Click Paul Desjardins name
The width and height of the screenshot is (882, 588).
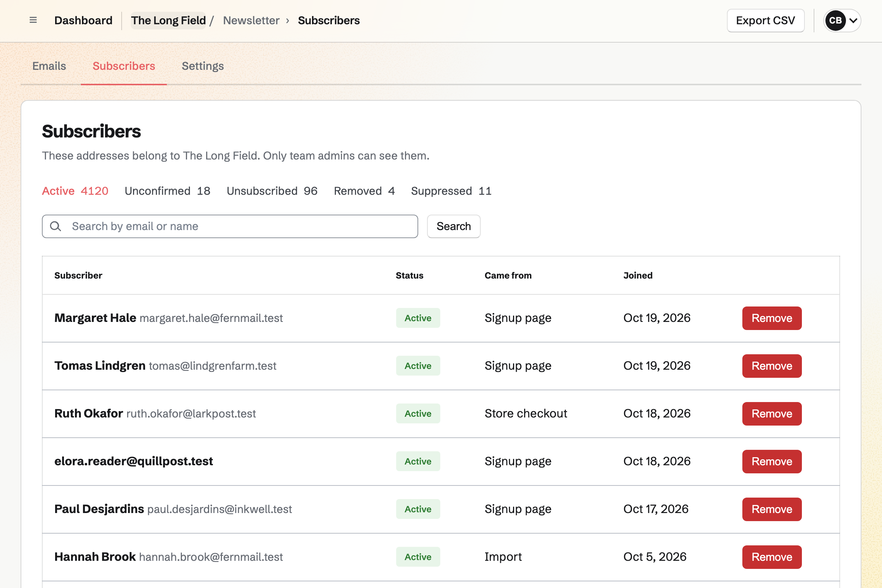pyautogui.click(x=99, y=509)
